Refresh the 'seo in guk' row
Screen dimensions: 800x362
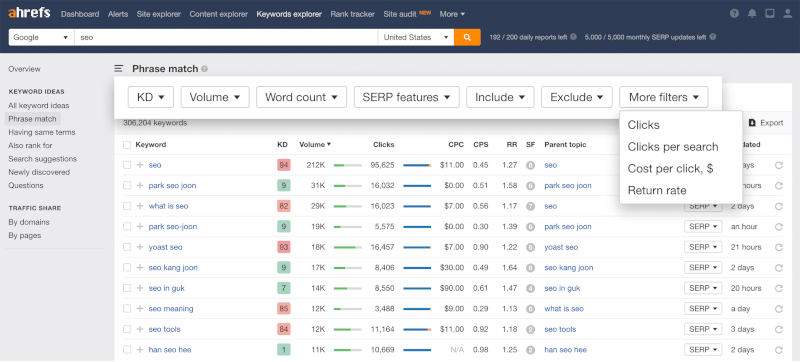(x=779, y=288)
